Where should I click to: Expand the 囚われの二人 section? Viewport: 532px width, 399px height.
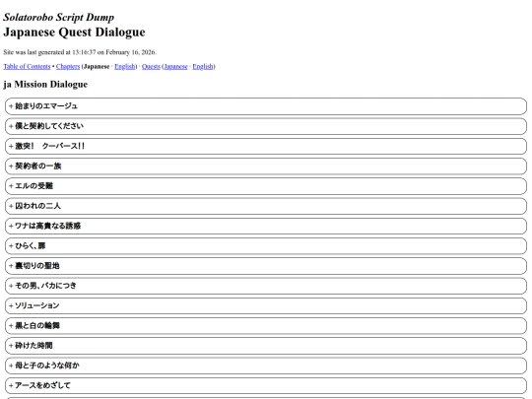266,206
